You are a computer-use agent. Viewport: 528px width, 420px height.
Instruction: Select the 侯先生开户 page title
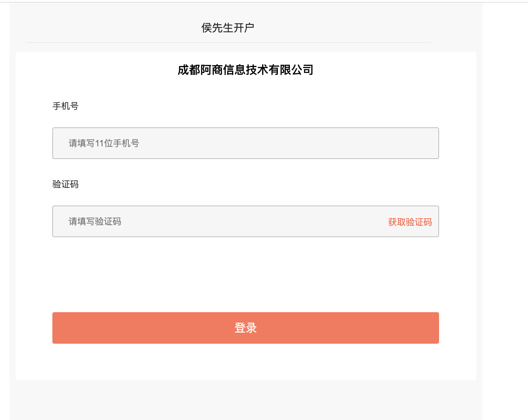coord(228,28)
